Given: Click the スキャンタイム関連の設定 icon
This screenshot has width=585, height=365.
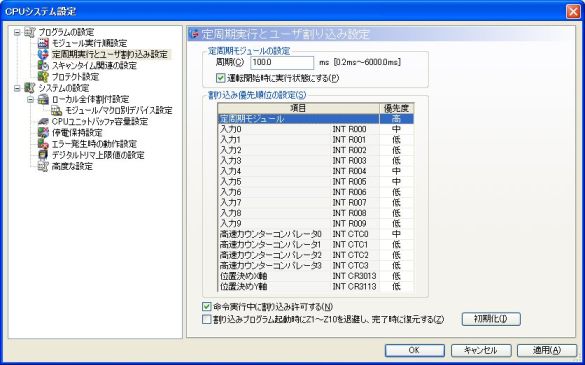Looking at the screenshot, I should pyautogui.click(x=43, y=66).
